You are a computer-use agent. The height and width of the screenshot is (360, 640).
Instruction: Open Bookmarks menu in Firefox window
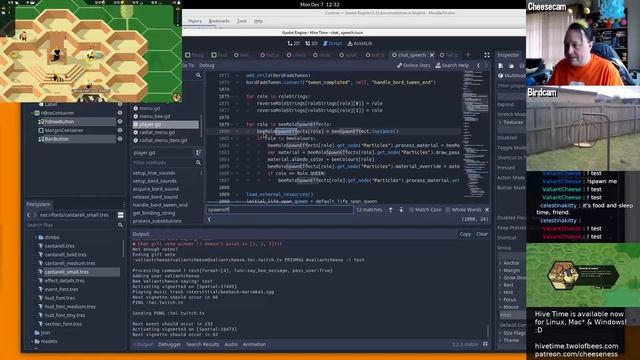pyautogui.click(x=219, y=21)
